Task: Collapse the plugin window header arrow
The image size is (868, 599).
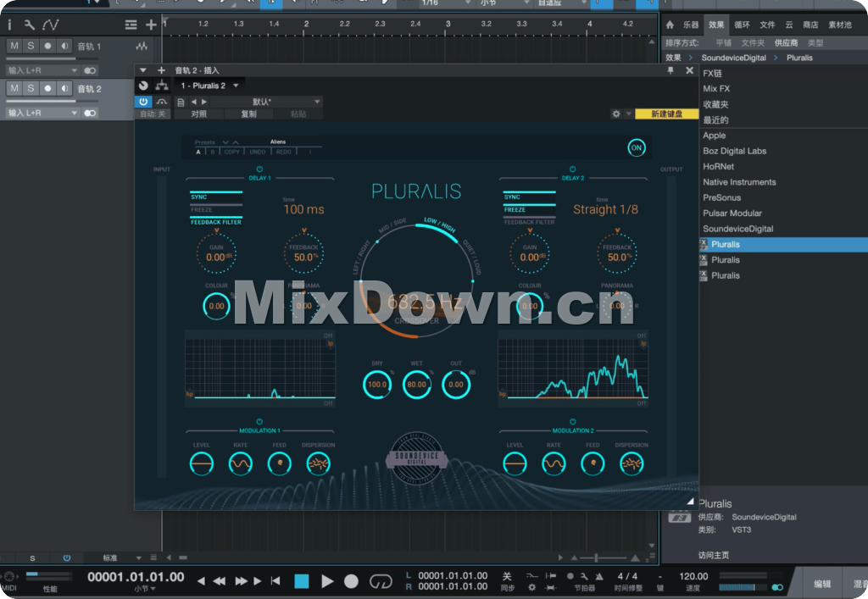Action: tap(142, 70)
